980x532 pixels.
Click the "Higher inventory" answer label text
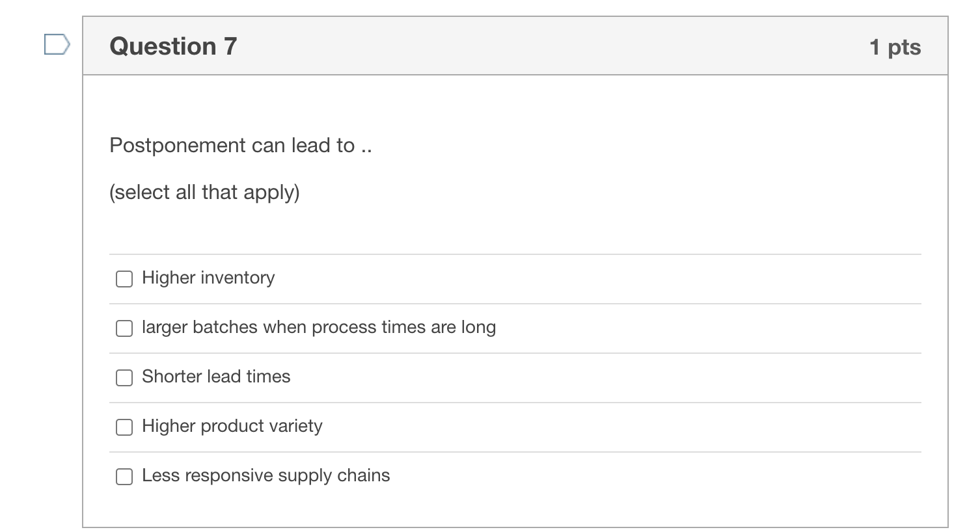pyautogui.click(x=208, y=278)
